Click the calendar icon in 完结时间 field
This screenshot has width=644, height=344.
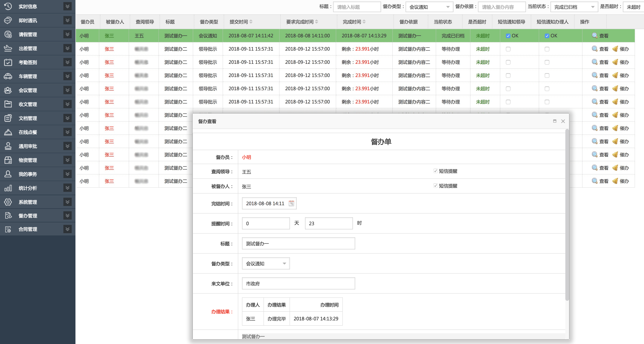pos(291,203)
